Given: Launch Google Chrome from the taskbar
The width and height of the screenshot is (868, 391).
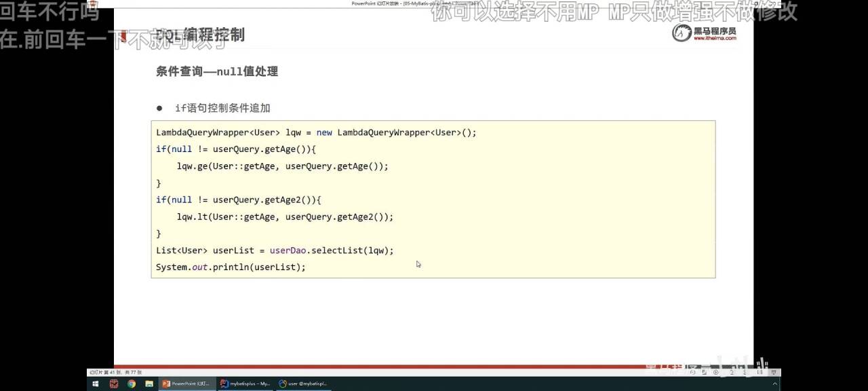Looking at the screenshot, I should tap(131, 384).
